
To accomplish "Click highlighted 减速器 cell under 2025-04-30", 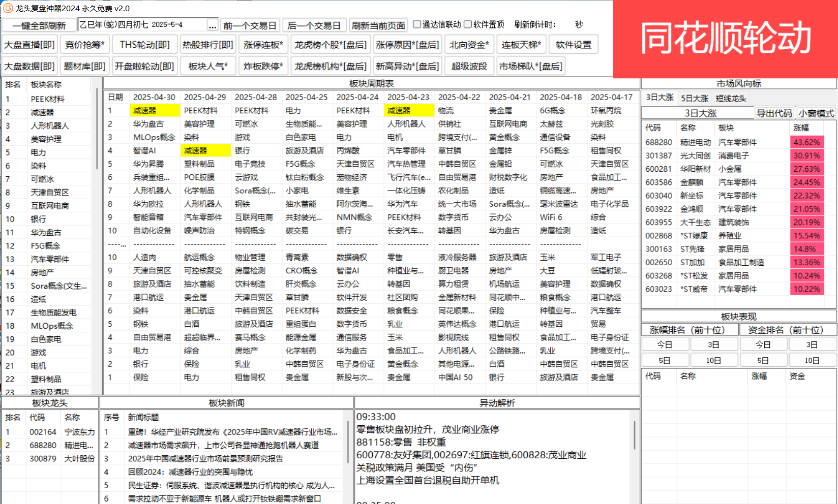I will pos(155,110).
